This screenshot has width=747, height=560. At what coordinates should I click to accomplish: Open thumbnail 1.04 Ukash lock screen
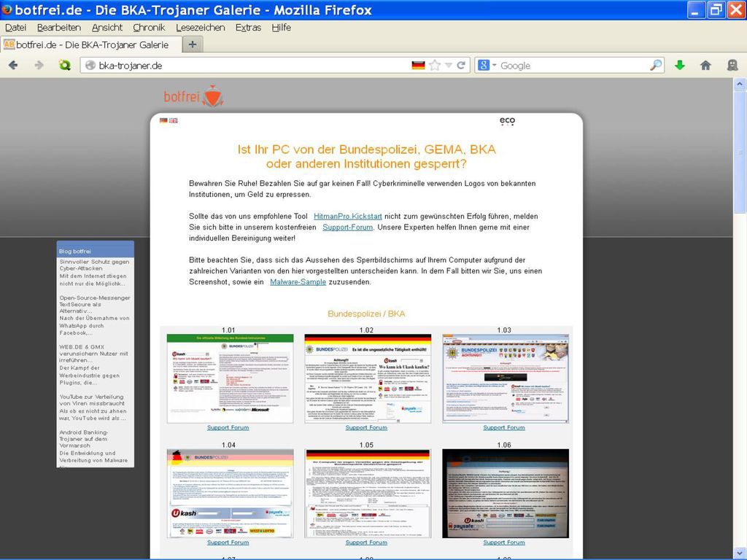(x=230, y=494)
